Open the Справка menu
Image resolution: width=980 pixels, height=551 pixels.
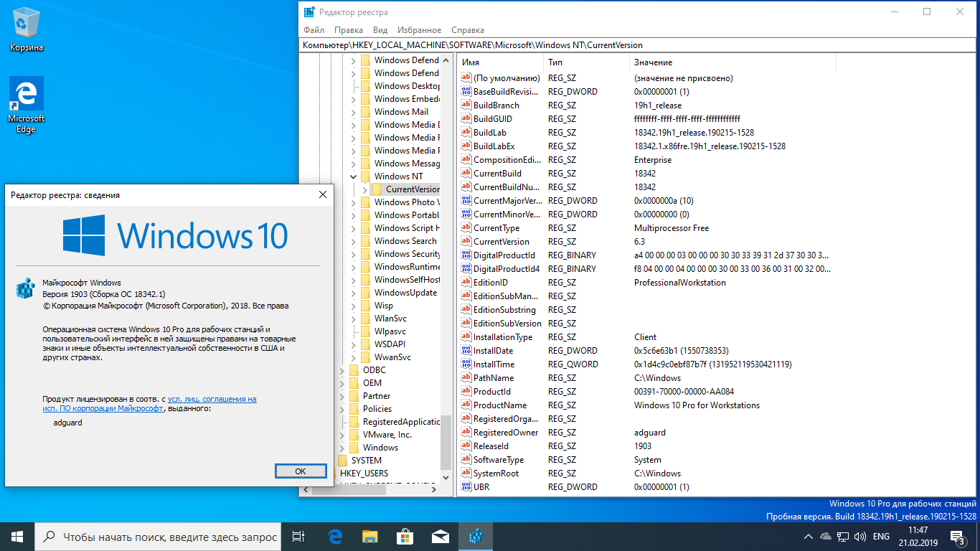pos(468,30)
